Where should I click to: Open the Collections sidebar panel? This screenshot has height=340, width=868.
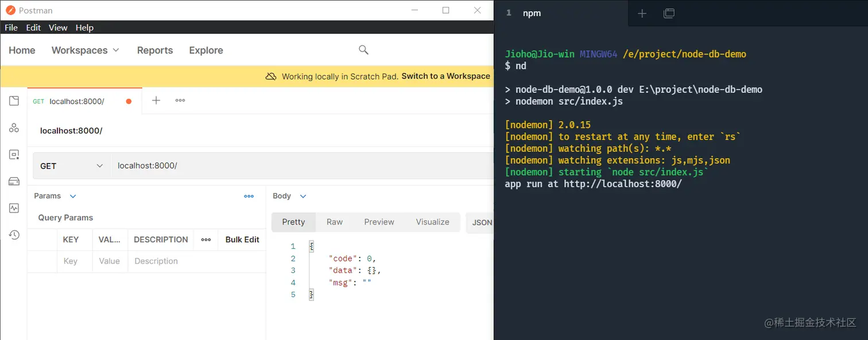click(x=14, y=100)
